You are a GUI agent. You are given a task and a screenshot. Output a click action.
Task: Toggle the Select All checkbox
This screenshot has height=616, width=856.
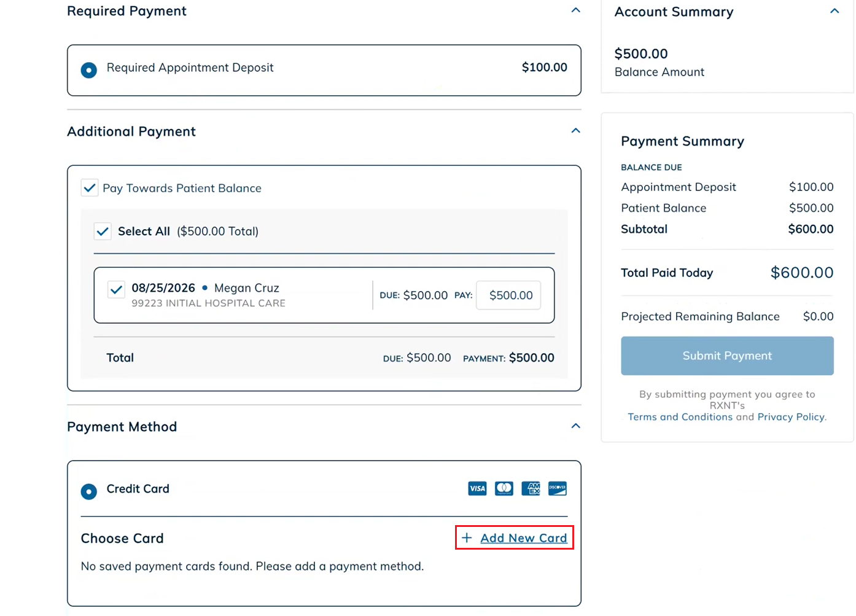coord(103,232)
